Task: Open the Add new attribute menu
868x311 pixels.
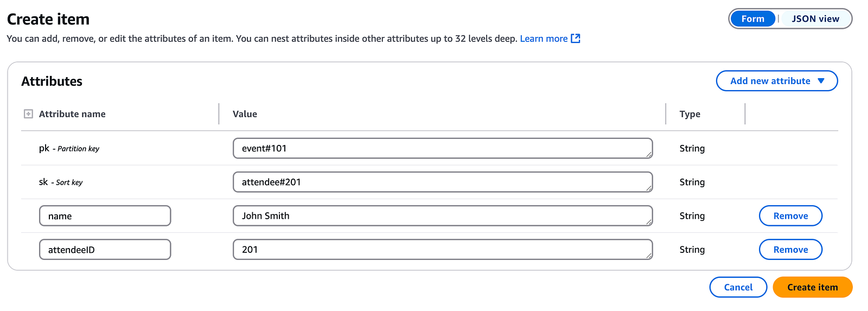Action: point(777,81)
